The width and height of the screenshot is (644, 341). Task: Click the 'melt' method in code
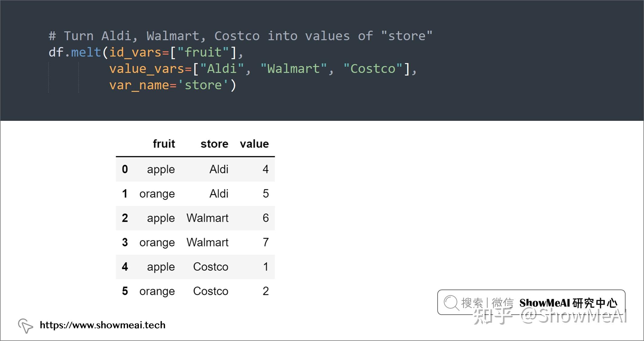(x=86, y=52)
